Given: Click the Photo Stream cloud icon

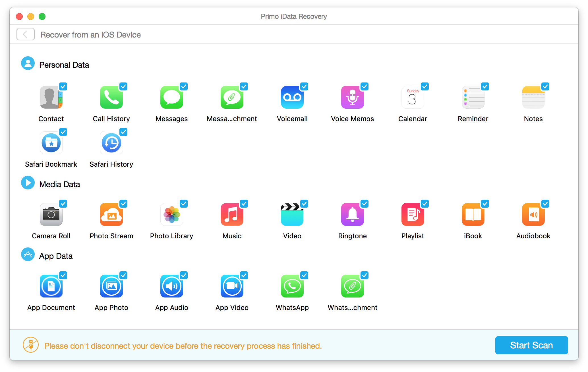Looking at the screenshot, I should pos(111,214).
